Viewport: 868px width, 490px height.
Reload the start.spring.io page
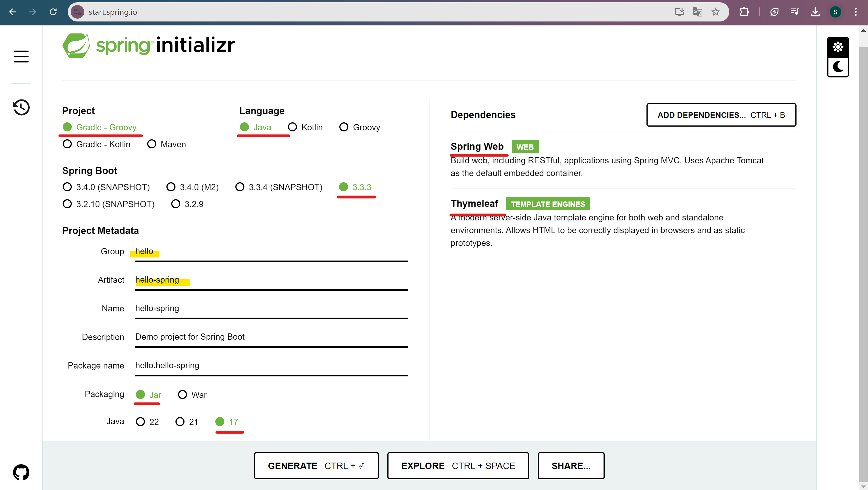point(53,12)
